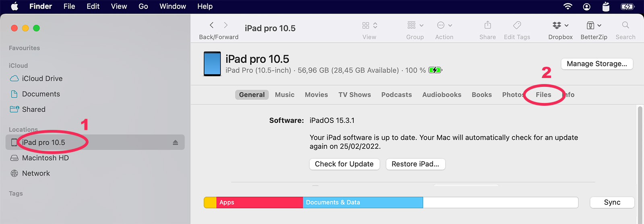The height and width of the screenshot is (224, 644).
Task: Switch to the Podcasts tab
Action: 396,95
